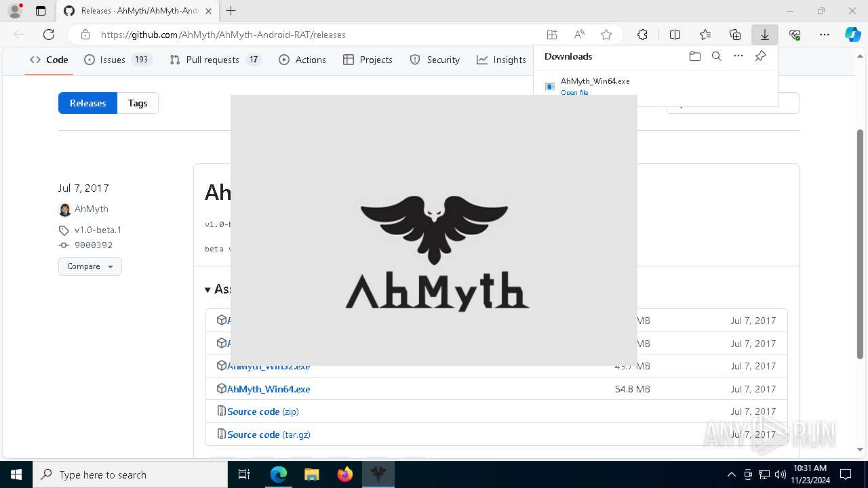Open a new browser tab
Image resolution: width=868 pixels, height=488 pixels.
click(x=231, y=11)
